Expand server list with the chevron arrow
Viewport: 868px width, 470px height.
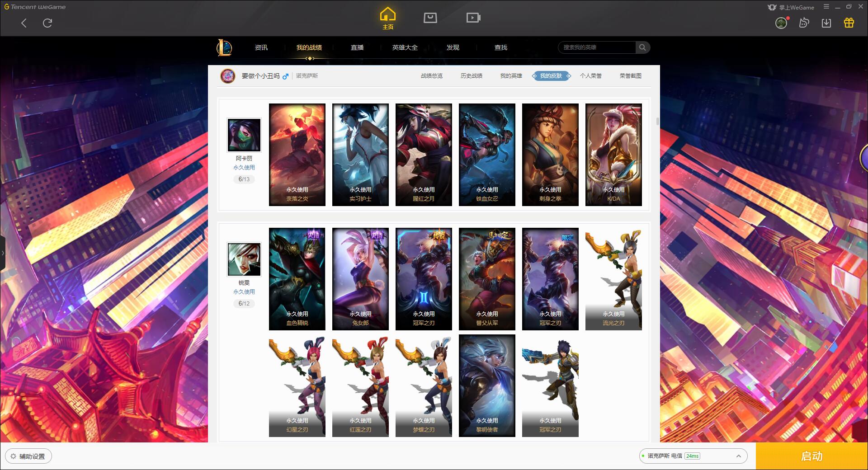[738, 456]
